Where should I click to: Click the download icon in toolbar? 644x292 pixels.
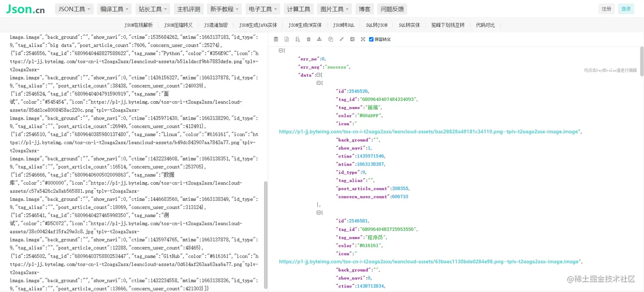319,39
